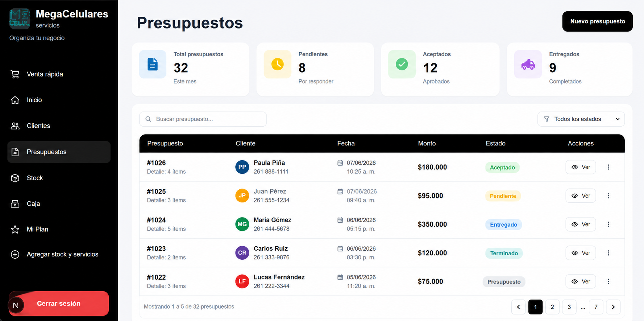Focus the Buscar presupuesto search field
The image size is (644, 321).
tap(203, 119)
